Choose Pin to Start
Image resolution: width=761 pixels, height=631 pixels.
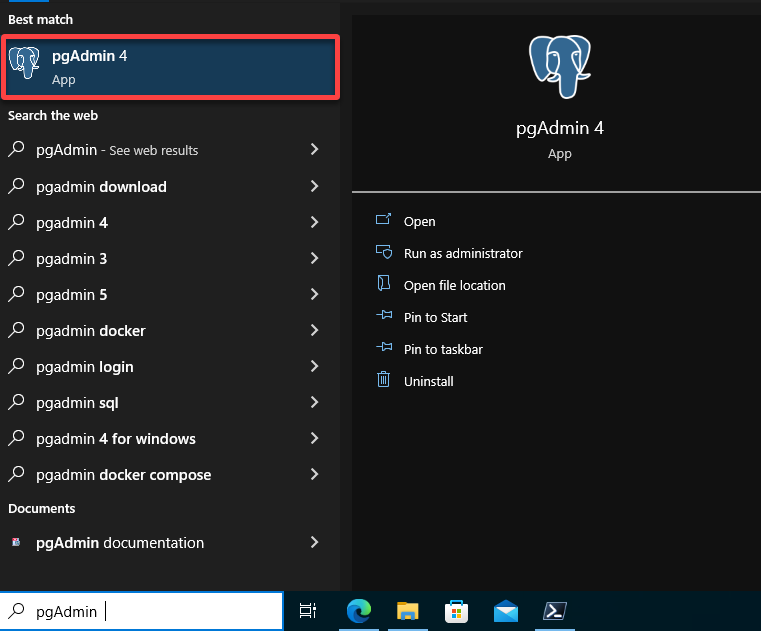(435, 318)
